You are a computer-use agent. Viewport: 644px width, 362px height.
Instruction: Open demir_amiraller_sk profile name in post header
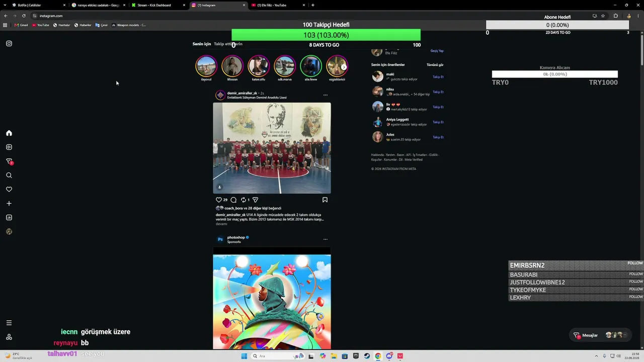[242, 93]
